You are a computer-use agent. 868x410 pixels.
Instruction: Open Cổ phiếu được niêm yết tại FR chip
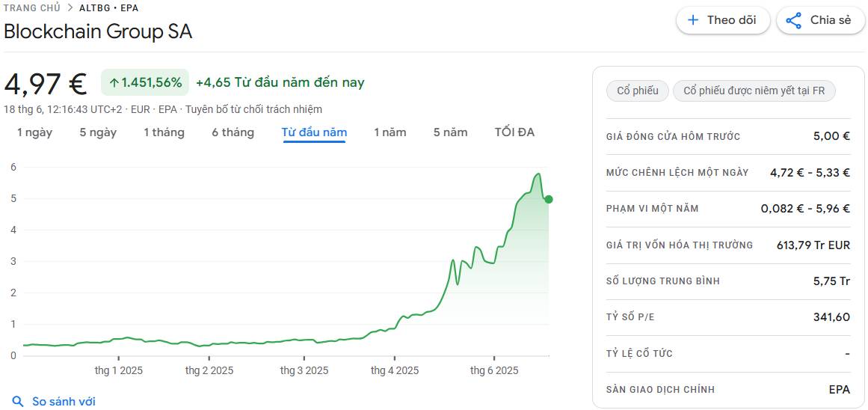click(x=754, y=91)
